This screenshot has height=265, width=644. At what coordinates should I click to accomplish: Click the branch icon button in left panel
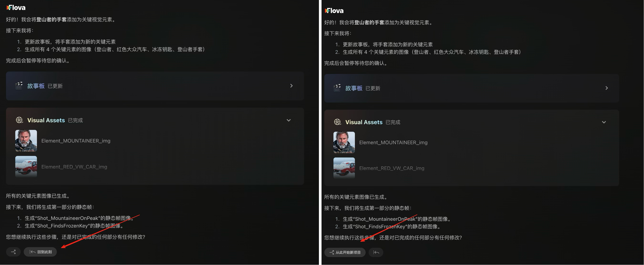coord(14,252)
